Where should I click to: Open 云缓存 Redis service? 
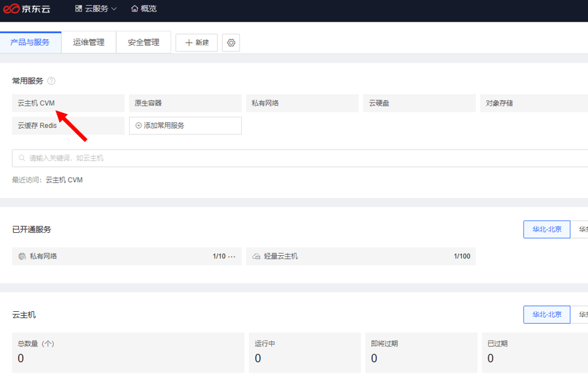tap(68, 126)
